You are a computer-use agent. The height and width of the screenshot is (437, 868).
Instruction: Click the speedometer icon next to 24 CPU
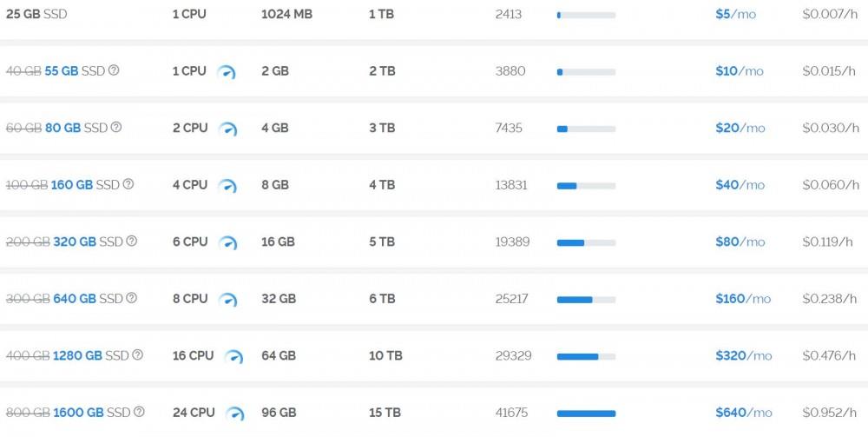pyautogui.click(x=234, y=414)
